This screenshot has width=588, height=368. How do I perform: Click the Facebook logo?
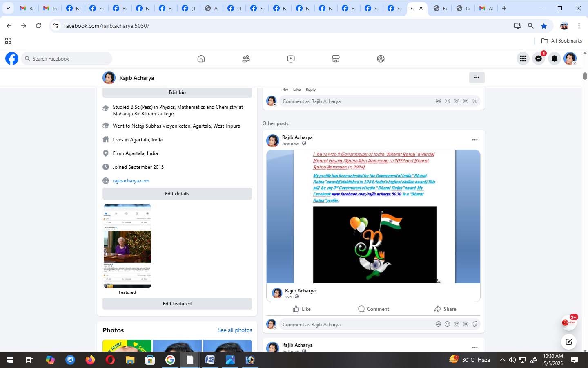(12, 58)
